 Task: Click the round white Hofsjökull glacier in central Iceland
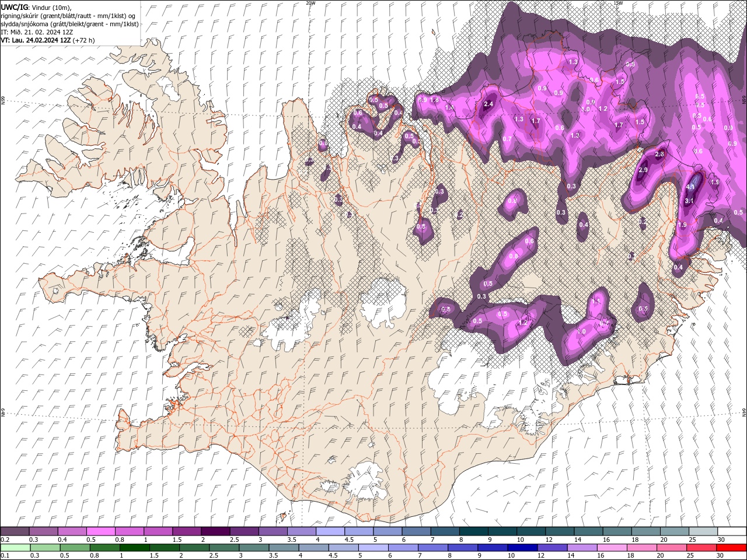pyautogui.click(x=383, y=302)
